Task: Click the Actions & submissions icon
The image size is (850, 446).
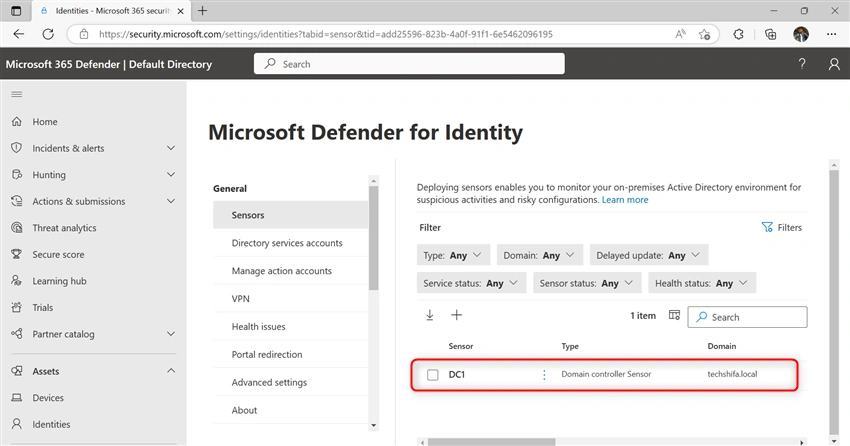Action: coord(17,201)
